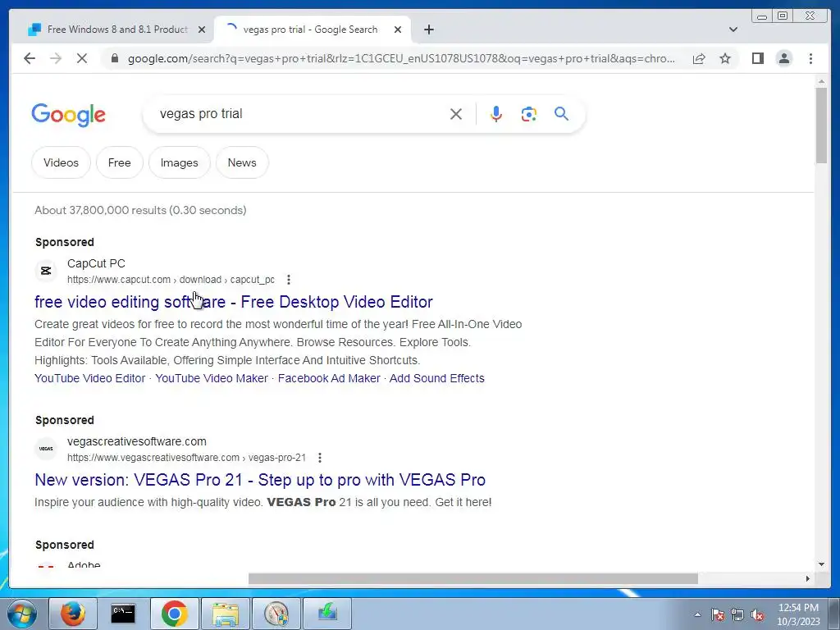Open the Windows Start menu
This screenshot has height=630, width=840.
point(21,614)
